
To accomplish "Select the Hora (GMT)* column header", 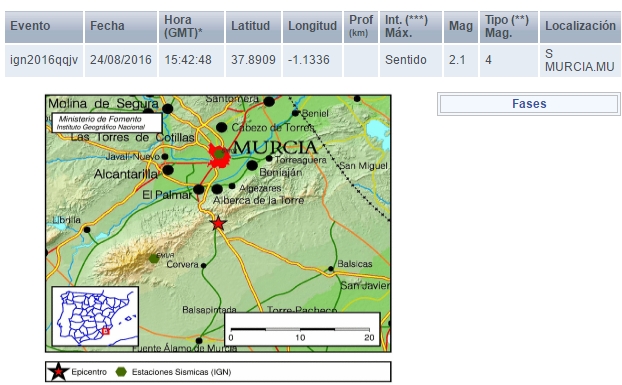I will pos(191,27).
